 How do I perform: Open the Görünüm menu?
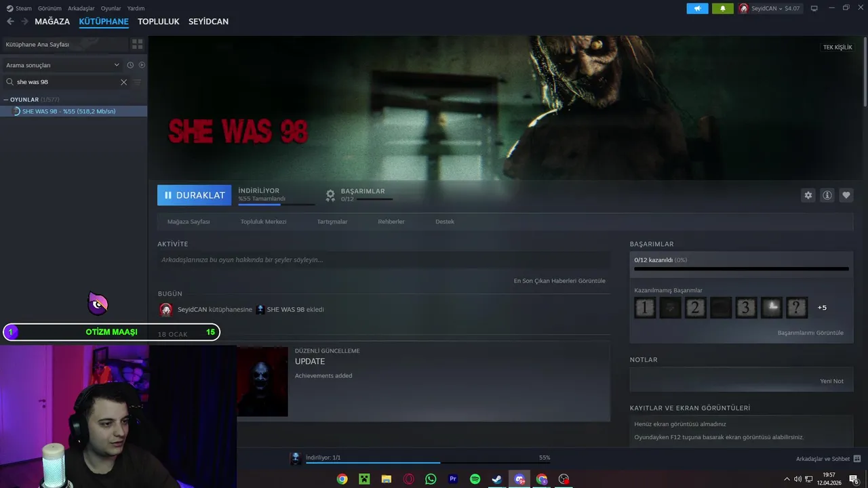tap(50, 8)
